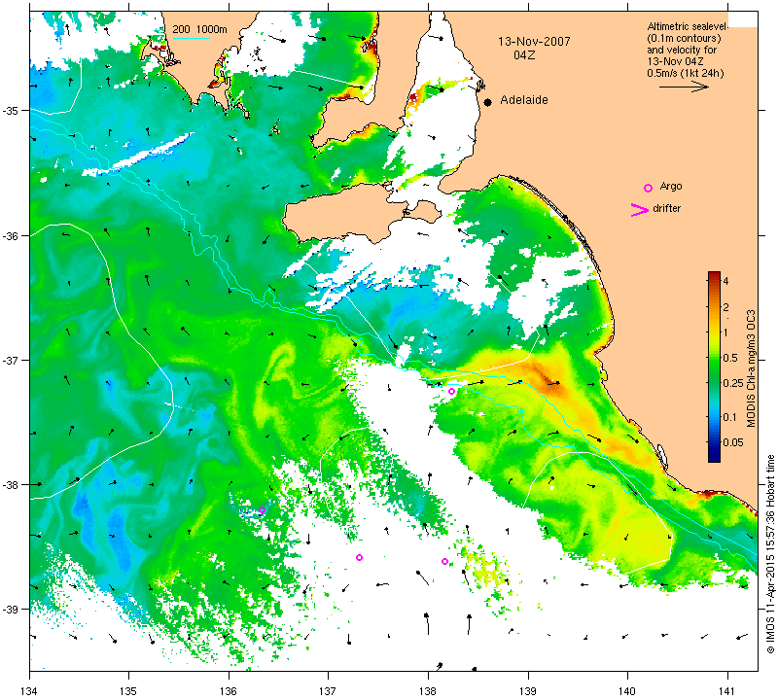
Task: Click the magenta Argo circle in the legend
Action: (x=648, y=188)
